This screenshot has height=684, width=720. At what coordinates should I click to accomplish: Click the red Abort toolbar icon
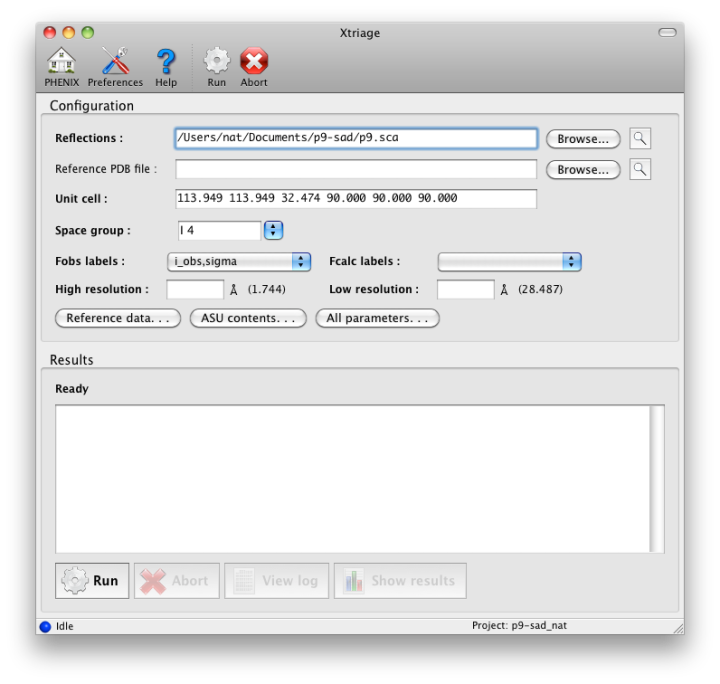coord(254,63)
